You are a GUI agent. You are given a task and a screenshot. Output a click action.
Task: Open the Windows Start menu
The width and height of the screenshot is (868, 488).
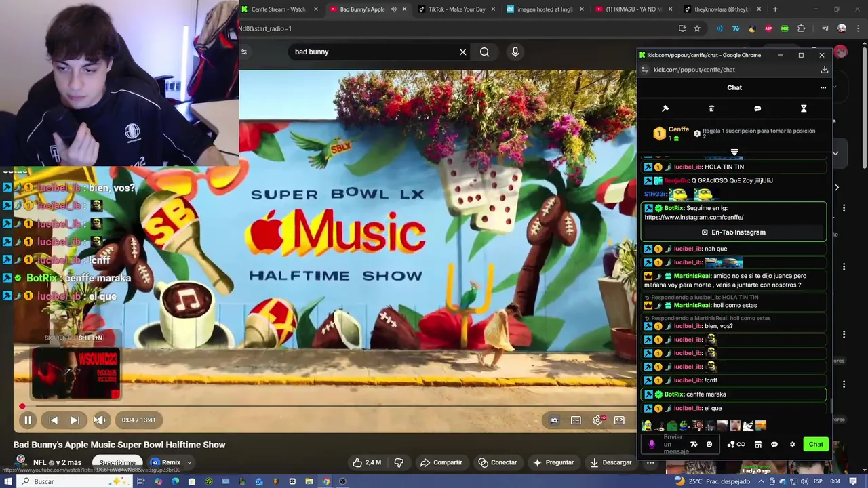pos(7,481)
